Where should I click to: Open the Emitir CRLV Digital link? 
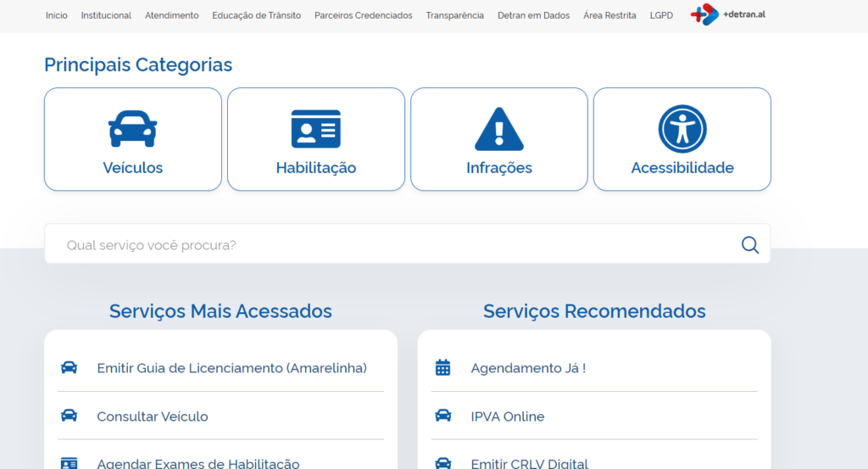(529, 463)
